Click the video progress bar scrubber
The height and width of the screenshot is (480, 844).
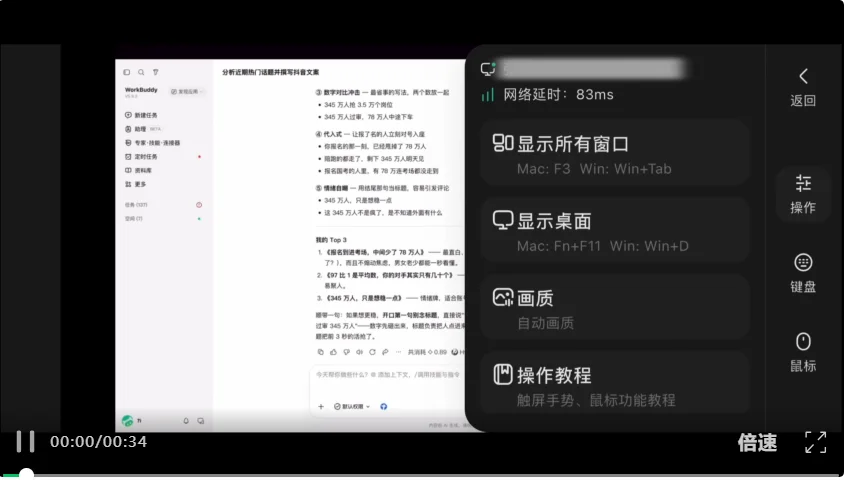pos(26,474)
